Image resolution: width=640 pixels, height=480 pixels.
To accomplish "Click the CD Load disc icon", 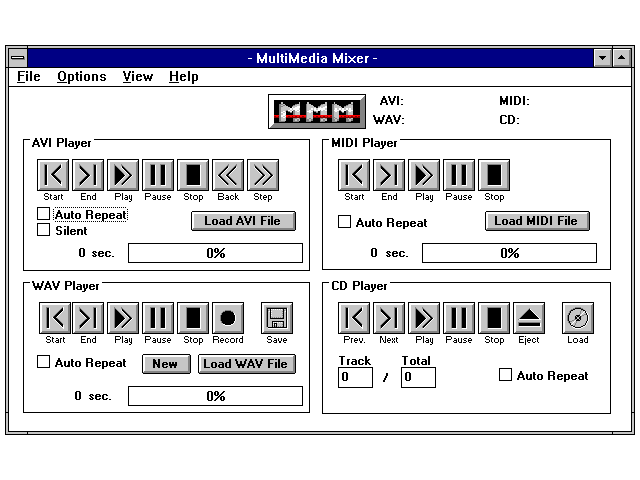I will click(577, 318).
